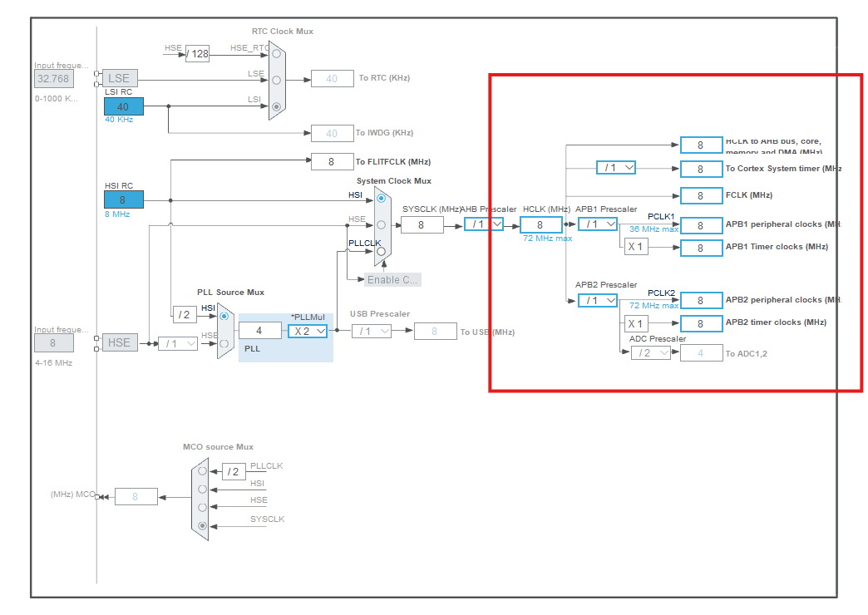
Task: Pick HSI option in MCO source Mux
Action: click(202, 488)
